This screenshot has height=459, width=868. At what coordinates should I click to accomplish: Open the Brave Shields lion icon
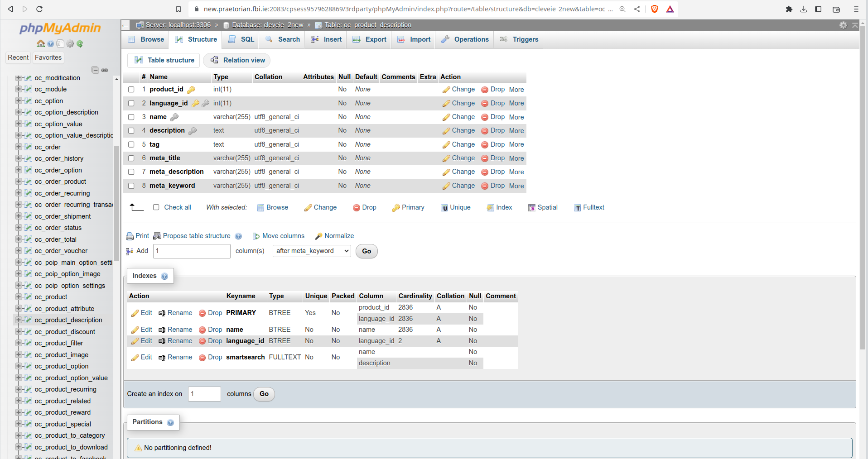pyautogui.click(x=655, y=9)
